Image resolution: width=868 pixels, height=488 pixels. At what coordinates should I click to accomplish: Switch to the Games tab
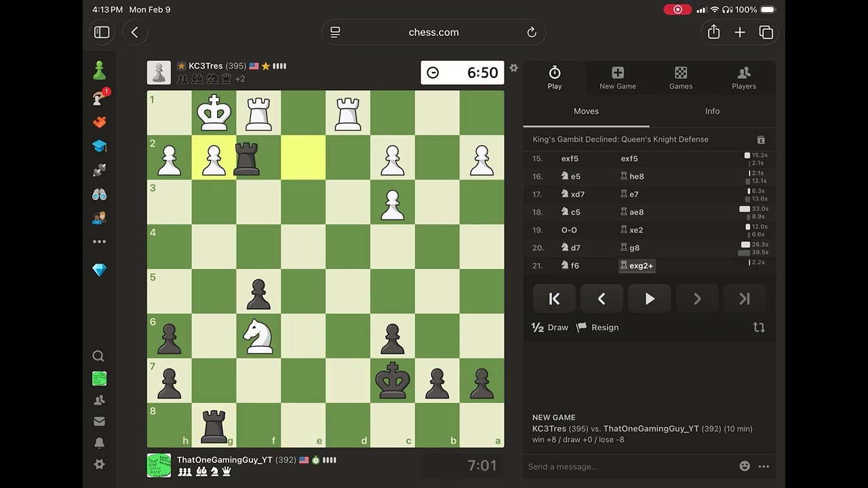tap(681, 78)
